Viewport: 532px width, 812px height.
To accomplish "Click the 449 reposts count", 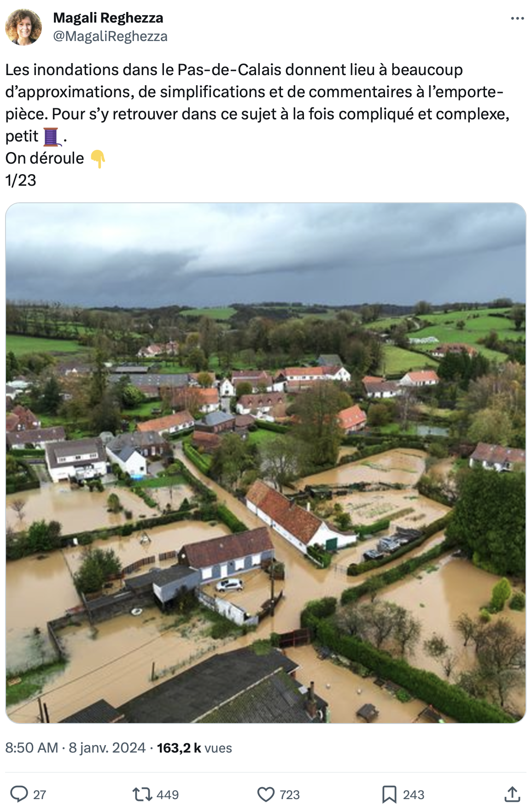I will pos(168,795).
